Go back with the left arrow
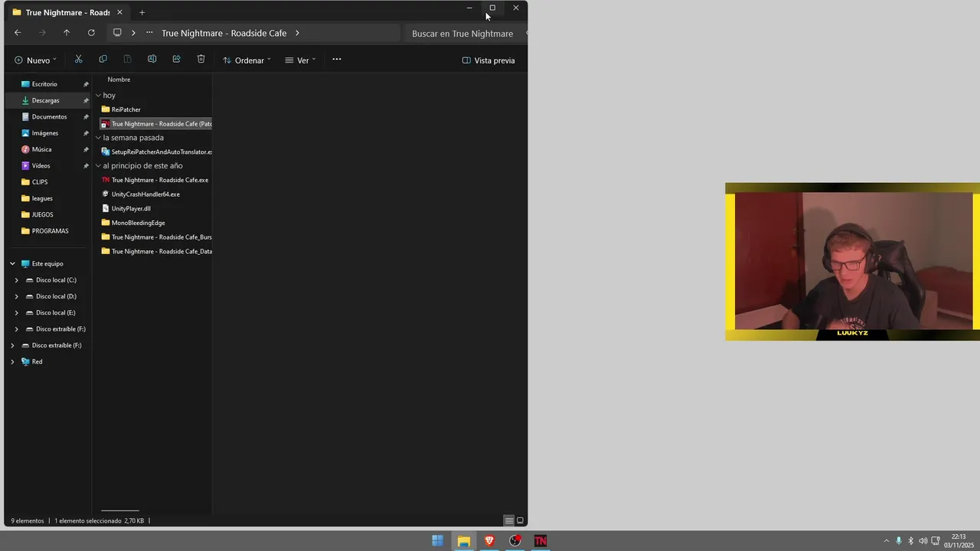Image resolution: width=980 pixels, height=551 pixels. [18, 33]
